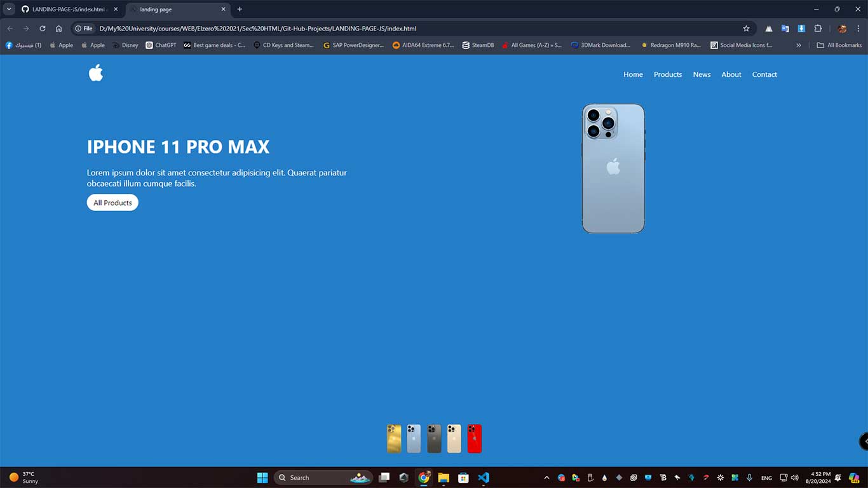
Task: Bookmark this page with the star icon
Action: tap(746, 29)
